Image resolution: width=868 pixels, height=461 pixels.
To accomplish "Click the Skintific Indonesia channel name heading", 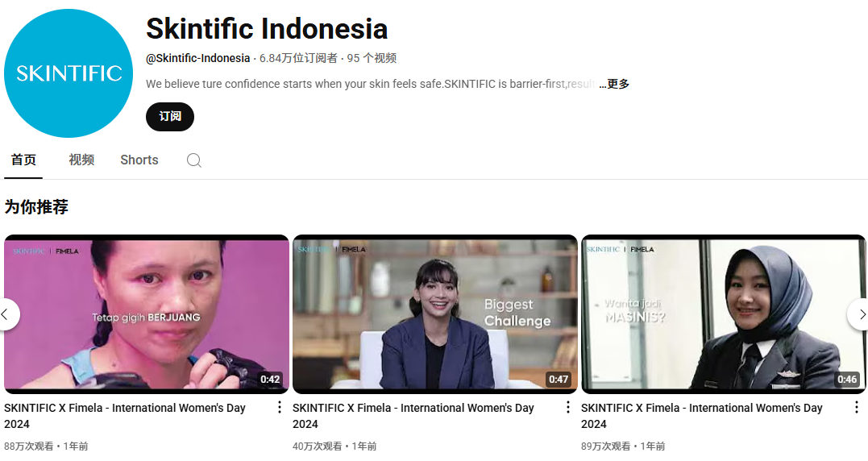I will 267,29.
